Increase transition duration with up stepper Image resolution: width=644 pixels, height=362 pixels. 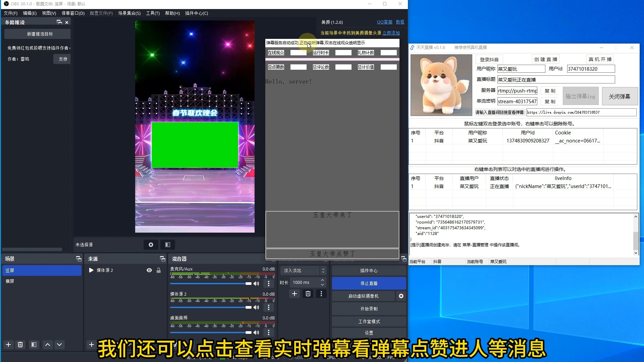coord(323,280)
